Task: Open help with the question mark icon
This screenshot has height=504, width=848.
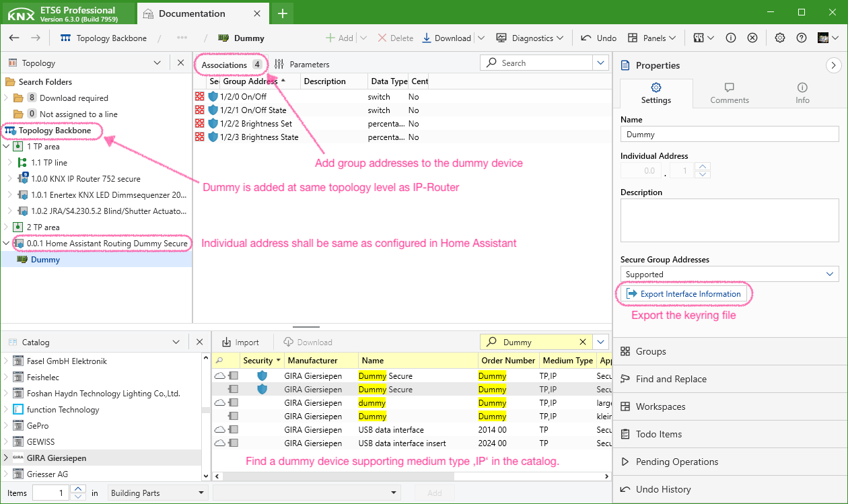Action: [800, 38]
